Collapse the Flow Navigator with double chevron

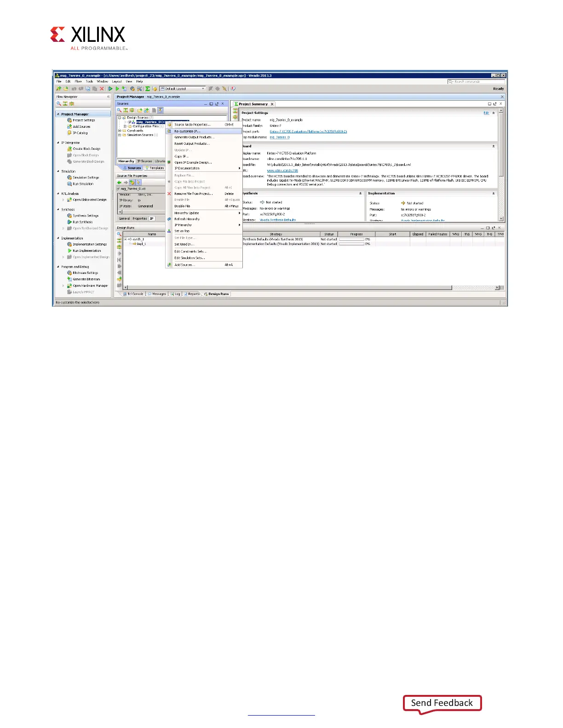click(x=109, y=97)
